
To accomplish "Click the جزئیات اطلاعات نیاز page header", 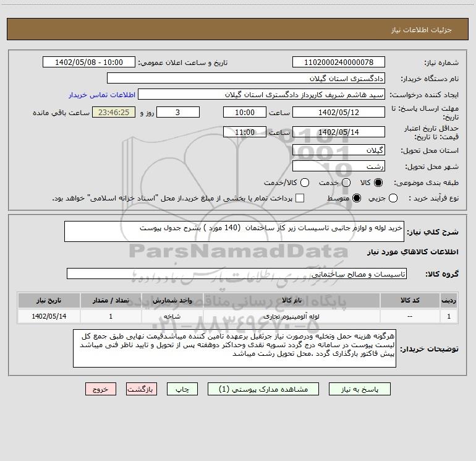I will click(421, 30).
